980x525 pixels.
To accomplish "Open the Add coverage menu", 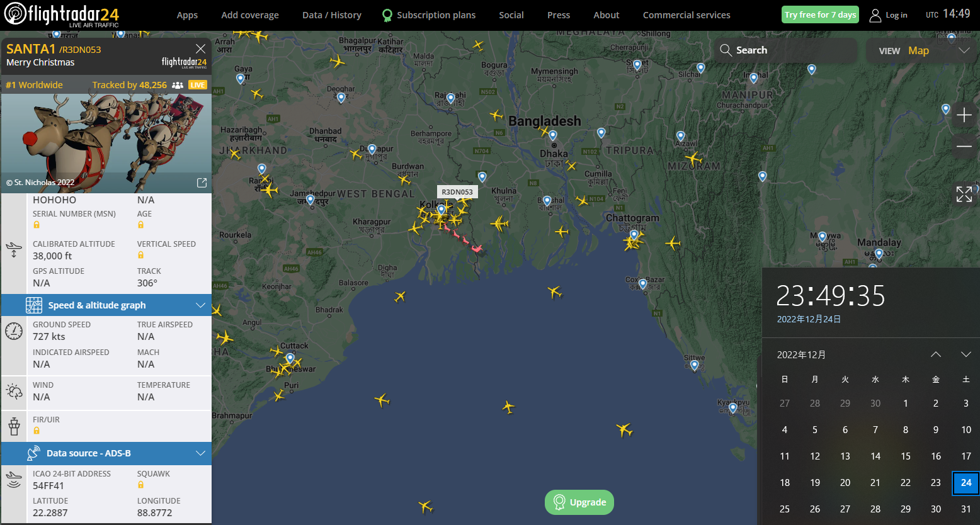I will [x=250, y=15].
